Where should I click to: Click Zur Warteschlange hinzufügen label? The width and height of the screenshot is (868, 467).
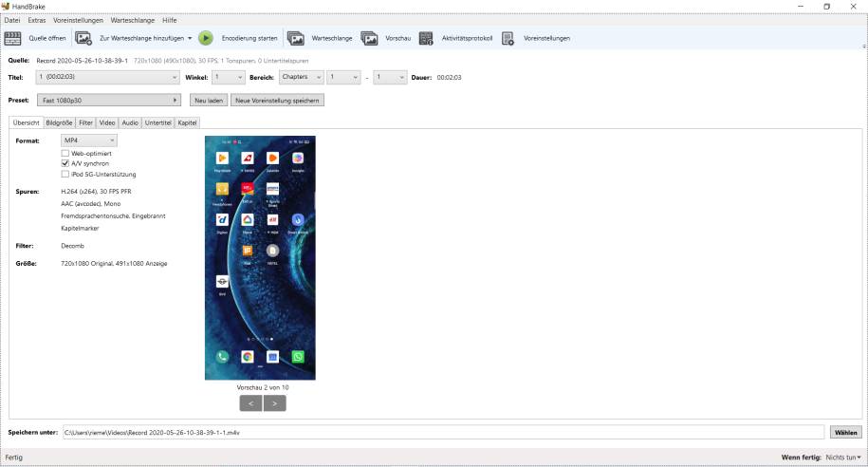(x=141, y=38)
